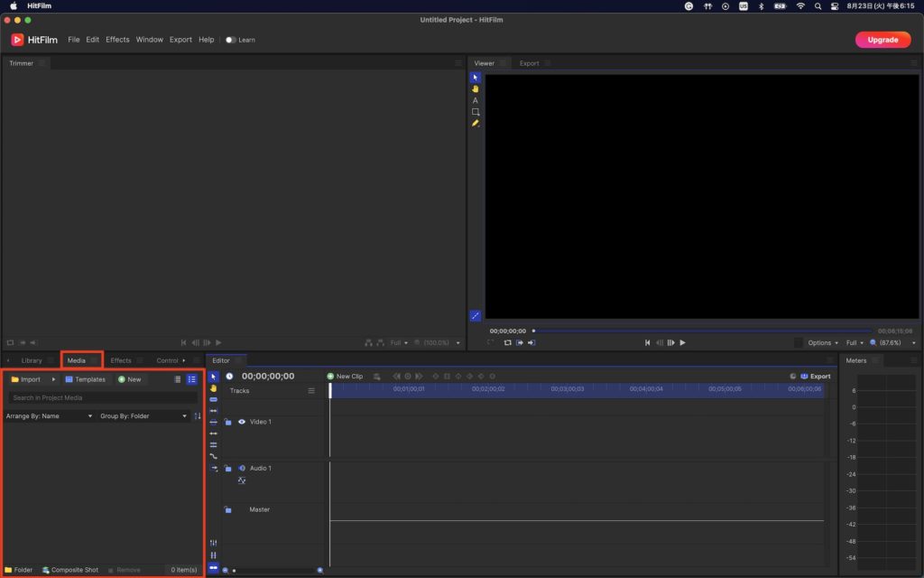Pick the yellow freehand pen tool in Viewer

point(476,123)
